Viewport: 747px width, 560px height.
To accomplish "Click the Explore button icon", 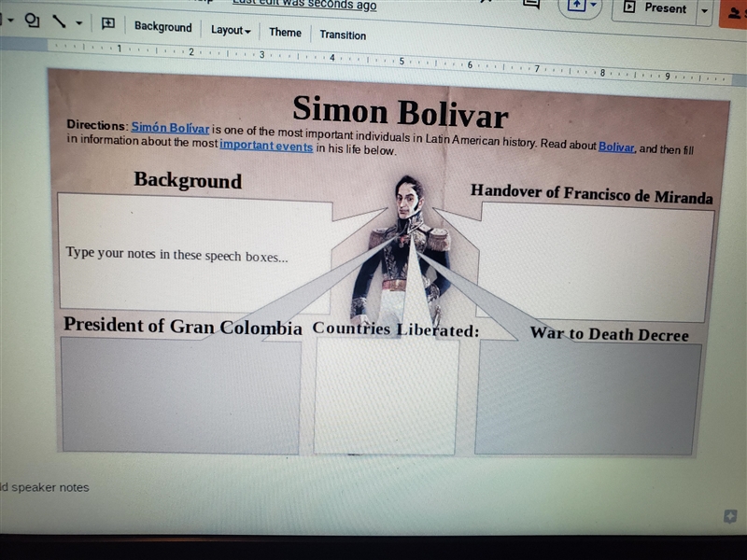I will pos(730,516).
